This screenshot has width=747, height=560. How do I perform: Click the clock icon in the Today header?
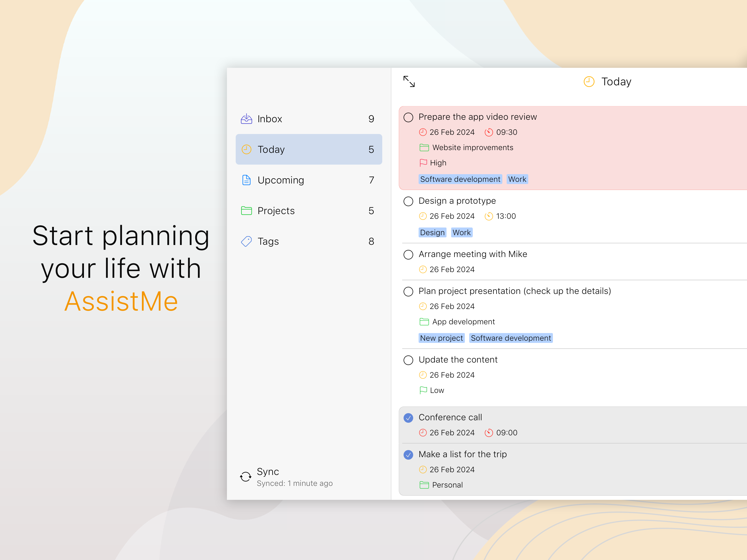coord(589,81)
